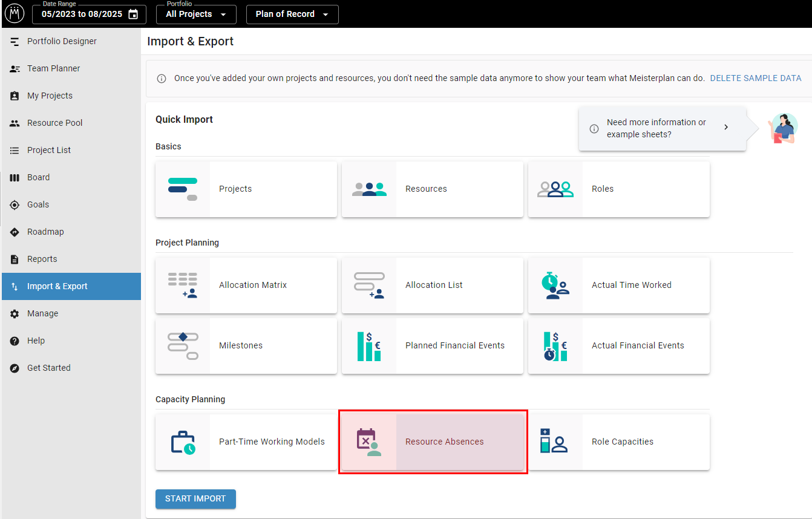812x519 pixels.
Task: Click the Planned Financial Events chart icon
Action: point(369,346)
